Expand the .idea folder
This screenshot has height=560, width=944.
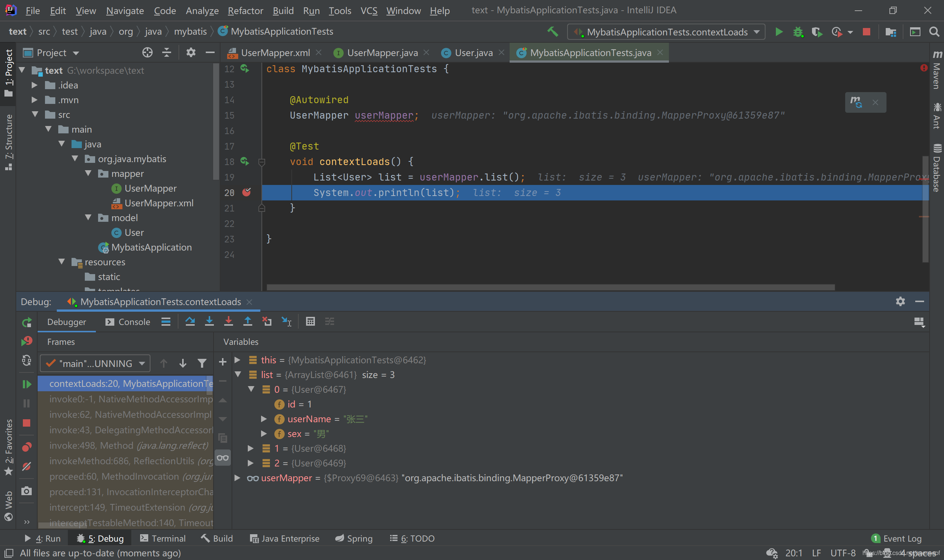point(34,85)
